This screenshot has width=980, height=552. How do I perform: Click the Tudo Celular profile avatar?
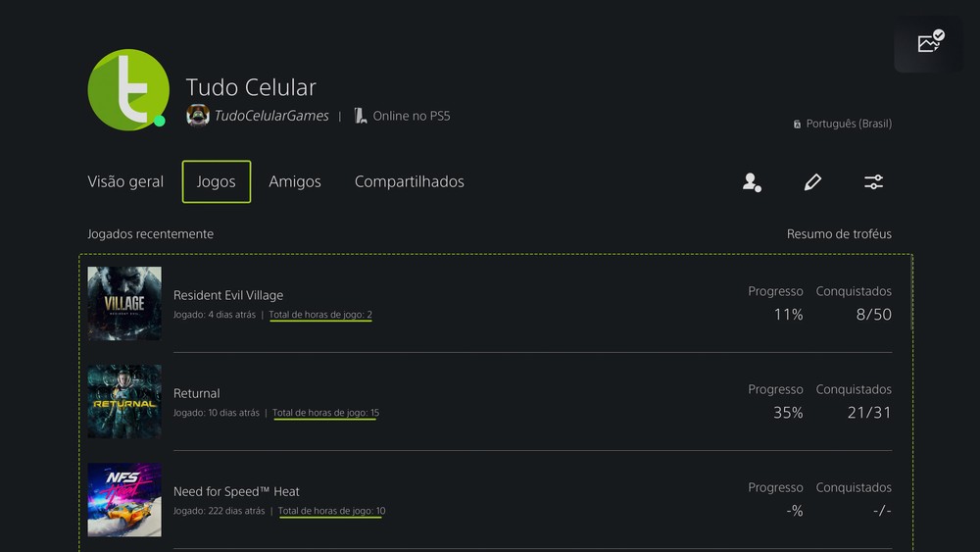point(125,89)
